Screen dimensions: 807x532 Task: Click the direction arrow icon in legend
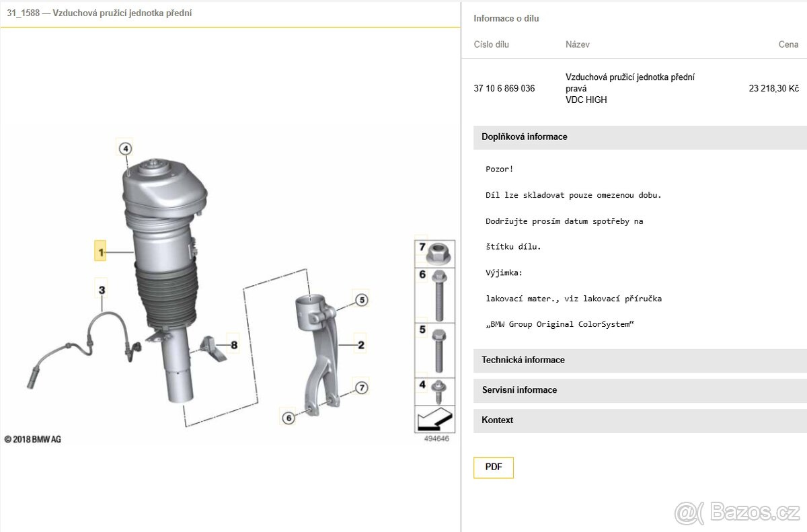point(434,420)
